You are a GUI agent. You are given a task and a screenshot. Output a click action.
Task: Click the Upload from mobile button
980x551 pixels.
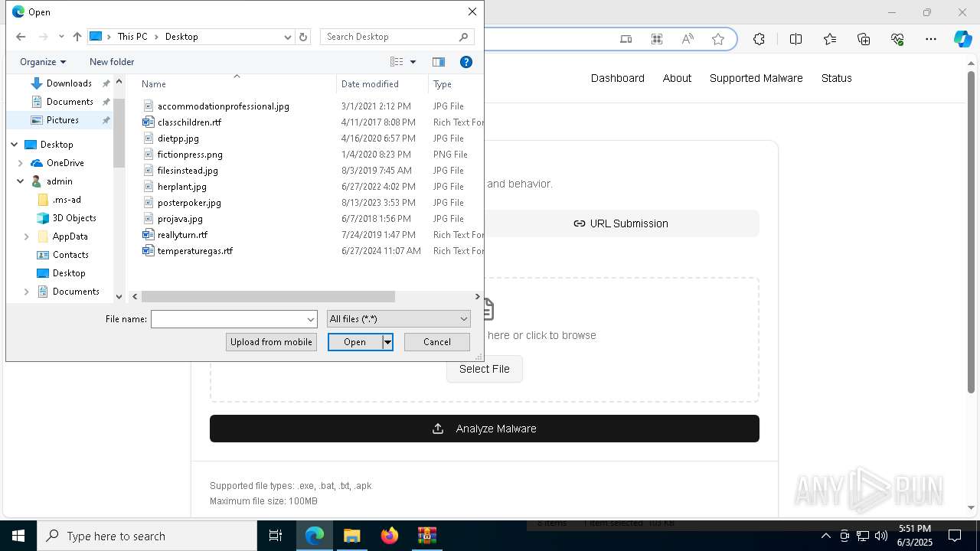271,342
